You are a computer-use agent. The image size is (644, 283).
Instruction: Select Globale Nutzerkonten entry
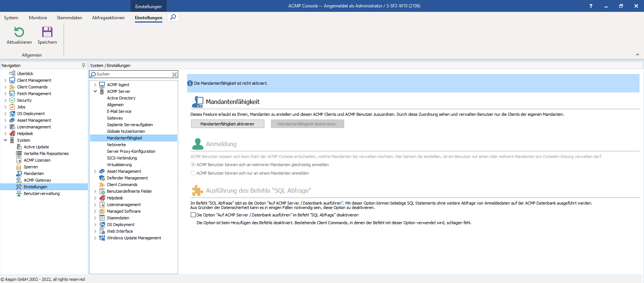tap(126, 131)
